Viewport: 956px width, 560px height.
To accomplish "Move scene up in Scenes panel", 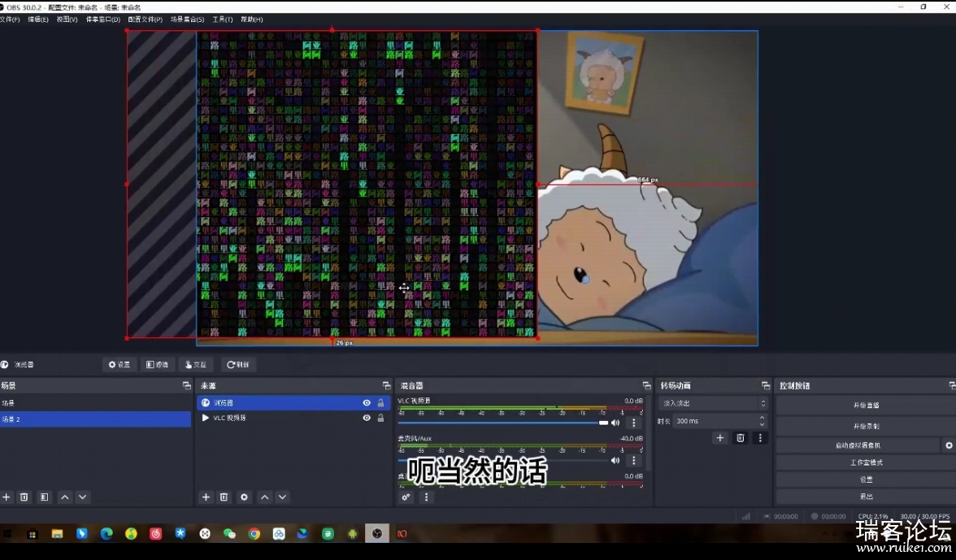I will pyautogui.click(x=65, y=497).
